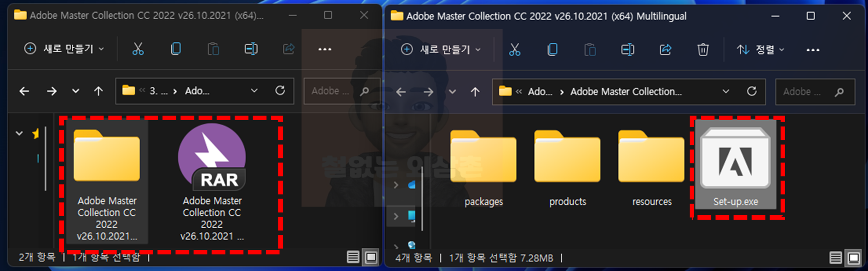This screenshot has height=271, width=868.
Task: Minimize the left Explorer window
Action: pyautogui.click(x=292, y=15)
